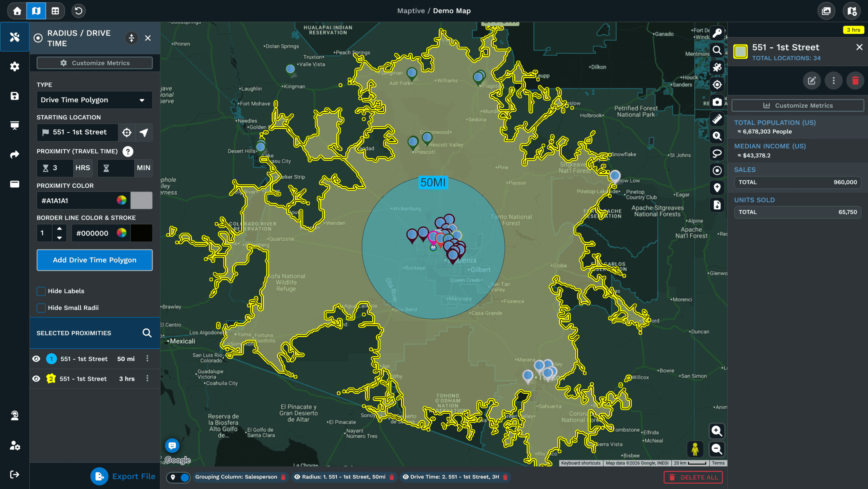Open the proximity color picker wheel
Screen dimensions: 868x489
coord(121,201)
